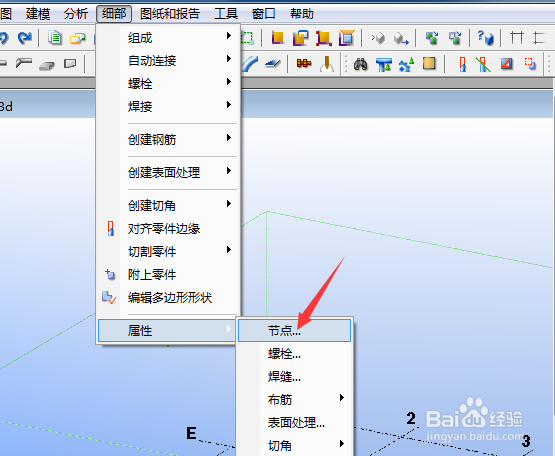Click the inquire object question-mark cube icon
Image resolution: width=555 pixels, height=456 pixels.
[485, 38]
